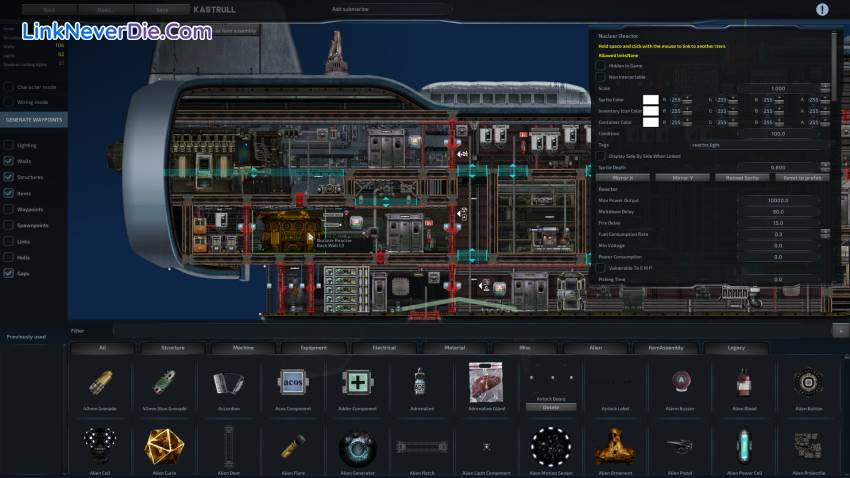Click the Mirror Y button
This screenshot has height=478, width=850.
[x=682, y=178]
